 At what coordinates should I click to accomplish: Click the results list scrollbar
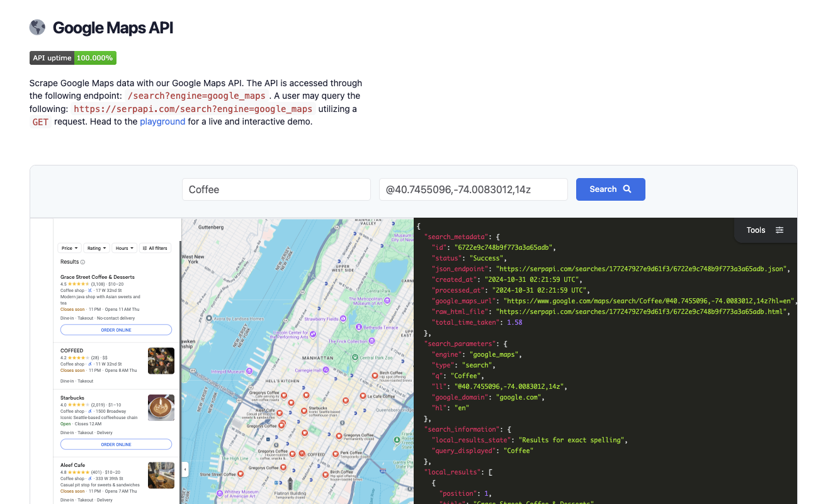[181, 372]
